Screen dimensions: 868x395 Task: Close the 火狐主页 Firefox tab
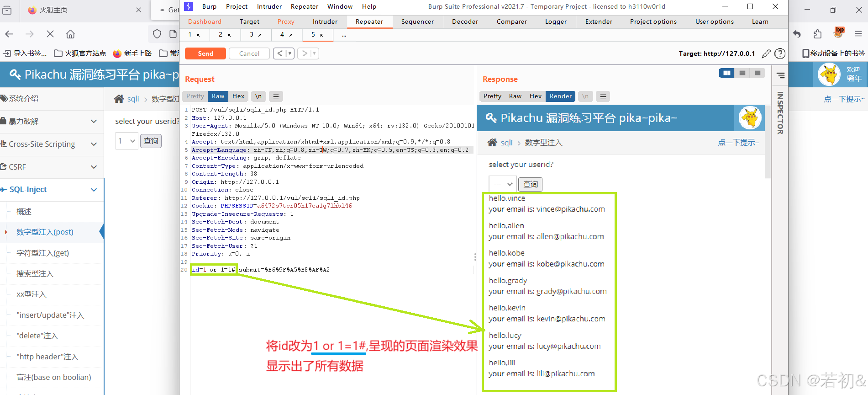(x=139, y=10)
